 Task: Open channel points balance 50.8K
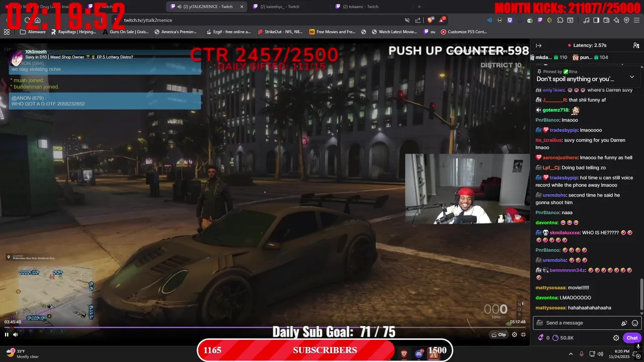click(563, 338)
